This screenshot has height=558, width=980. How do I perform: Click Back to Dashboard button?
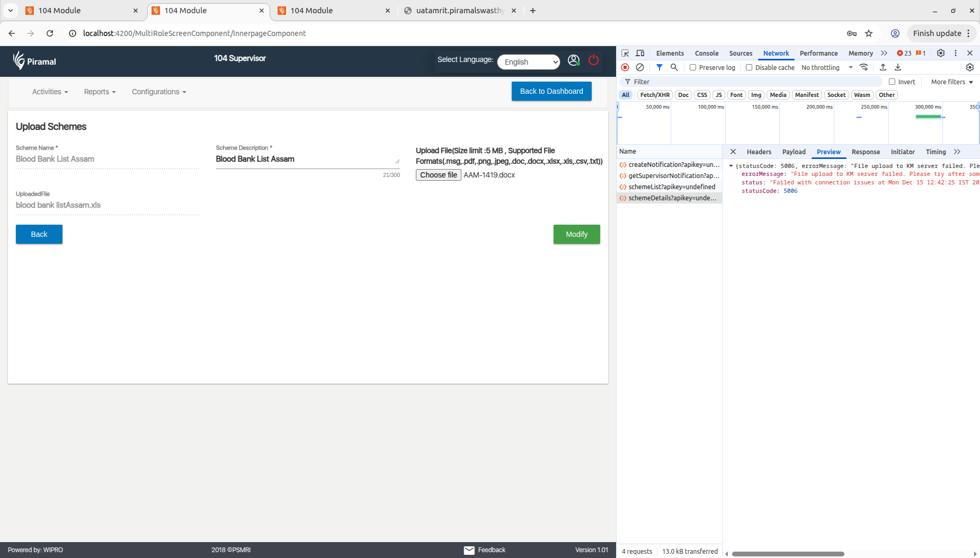[551, 91]
